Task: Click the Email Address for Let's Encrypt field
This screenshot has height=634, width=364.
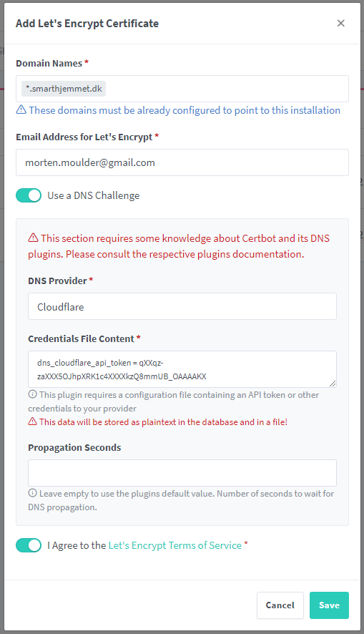Action: tap(182, 162)
